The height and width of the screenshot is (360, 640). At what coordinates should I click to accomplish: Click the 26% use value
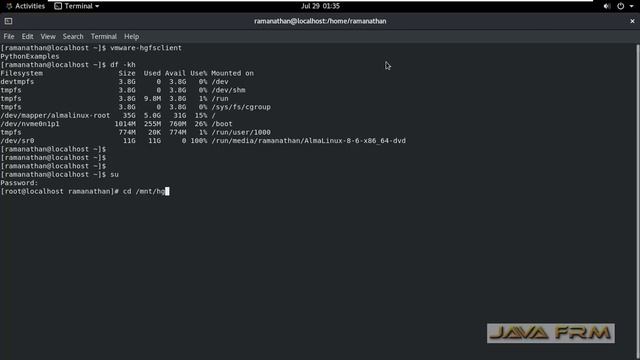pyautogui.click(x=200, y=124)
